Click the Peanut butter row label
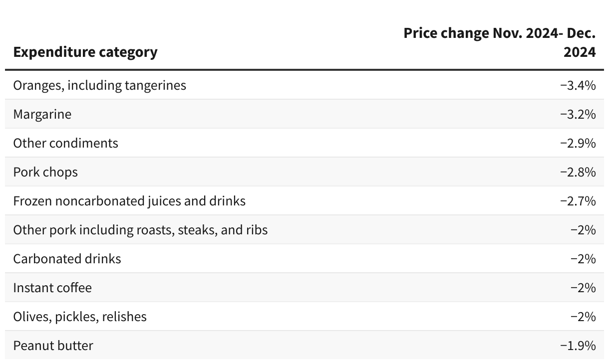This screenshot has height=364, width=609. [53, 346]
